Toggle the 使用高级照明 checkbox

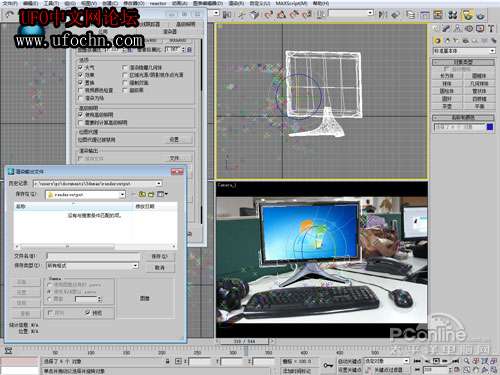(80, 115)
